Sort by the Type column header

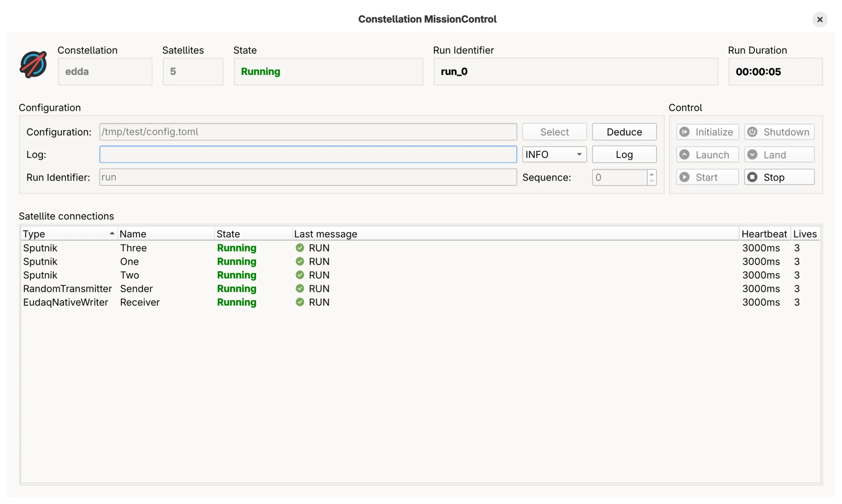point(69,234)
